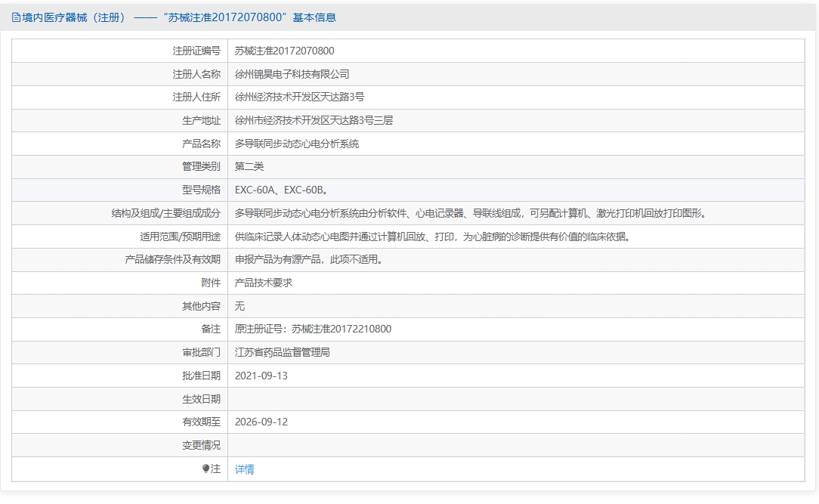The width and height of the screenshot is (819, 504).
Task: Click approval date 2021-09-13
Action: [x=261, y=376]
